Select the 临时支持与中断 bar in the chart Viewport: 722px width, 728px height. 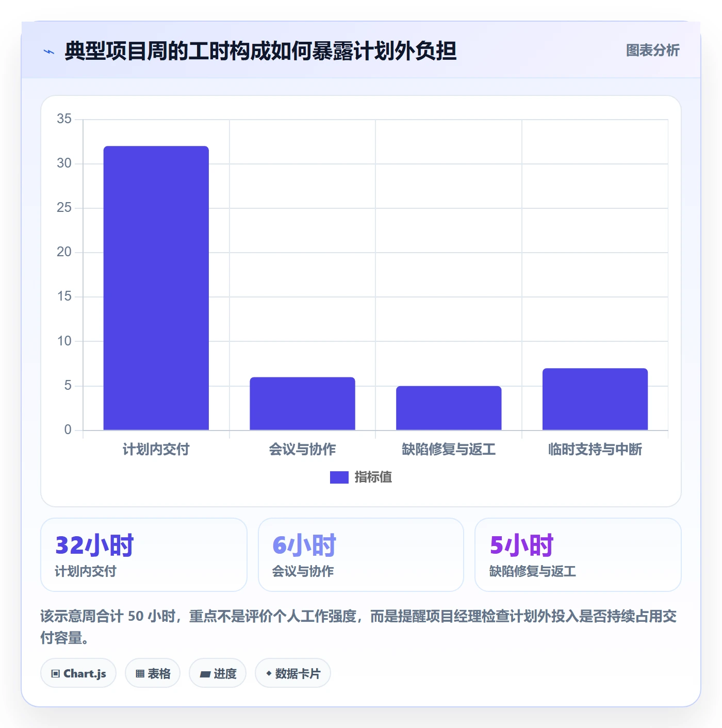coord(595,399)
